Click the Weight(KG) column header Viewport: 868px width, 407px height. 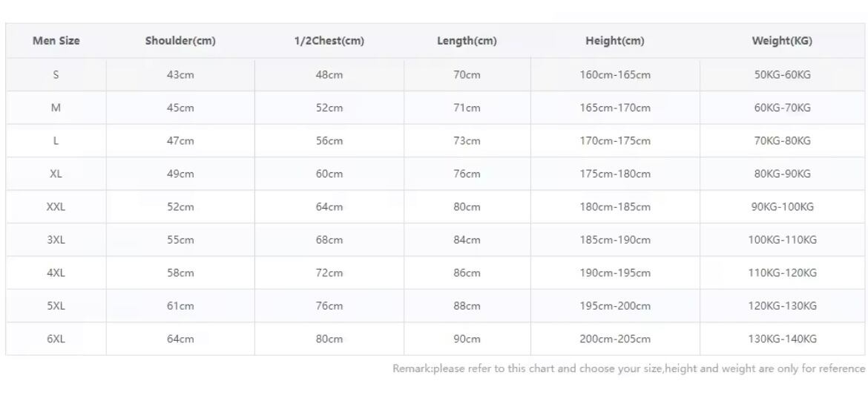point(782,41)
